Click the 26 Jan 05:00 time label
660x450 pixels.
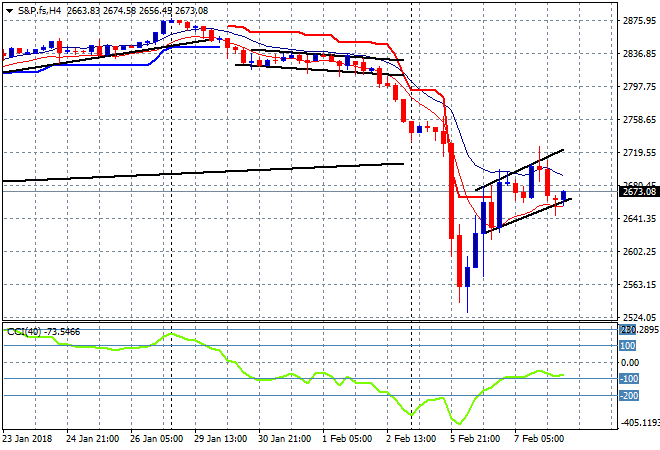pos(157,439)
